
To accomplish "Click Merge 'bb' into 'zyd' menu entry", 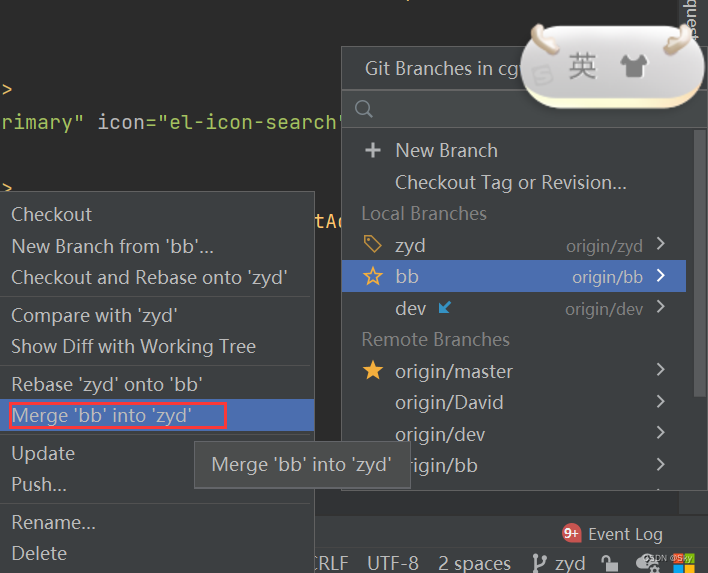I will tap(157, 415).
